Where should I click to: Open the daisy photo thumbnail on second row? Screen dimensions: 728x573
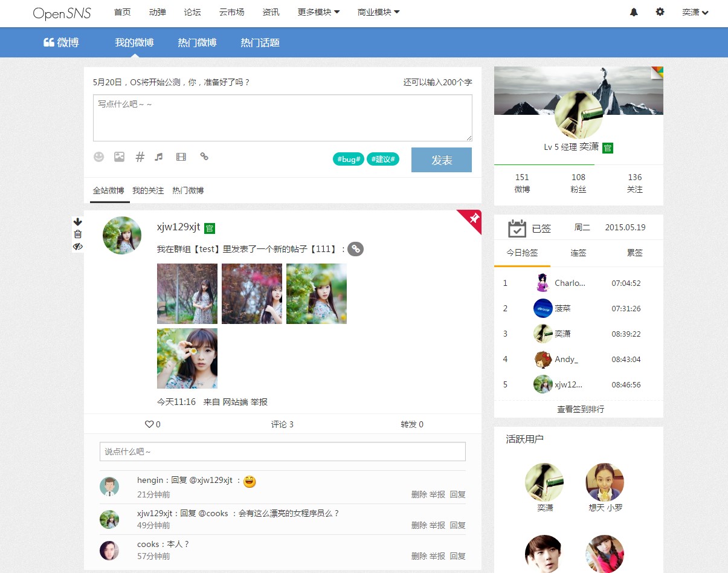[x=187, y=358]
